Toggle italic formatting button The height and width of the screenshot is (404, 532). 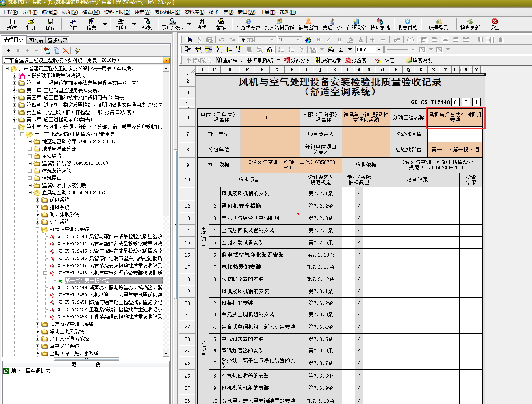(x=328, y=39)
